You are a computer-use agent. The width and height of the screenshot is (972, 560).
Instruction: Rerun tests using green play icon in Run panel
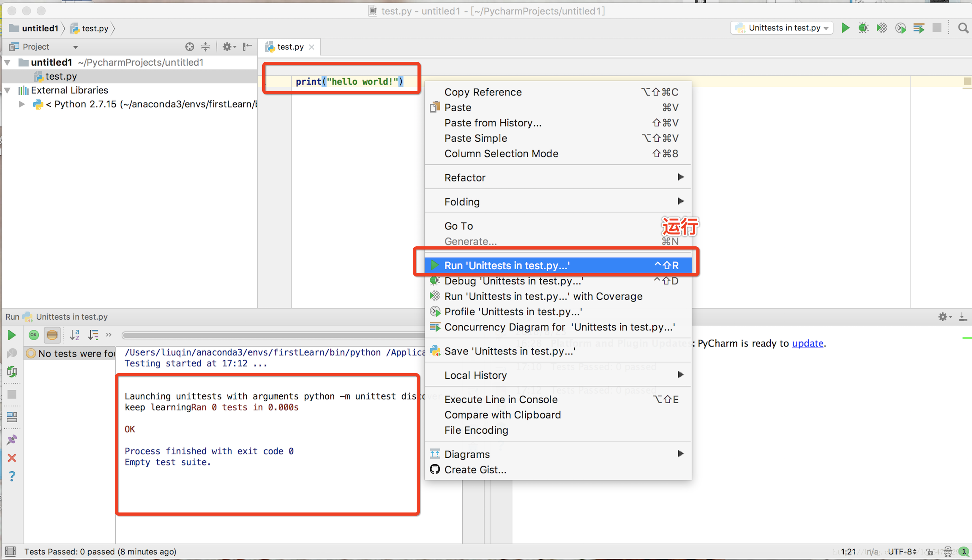[12, 335]
